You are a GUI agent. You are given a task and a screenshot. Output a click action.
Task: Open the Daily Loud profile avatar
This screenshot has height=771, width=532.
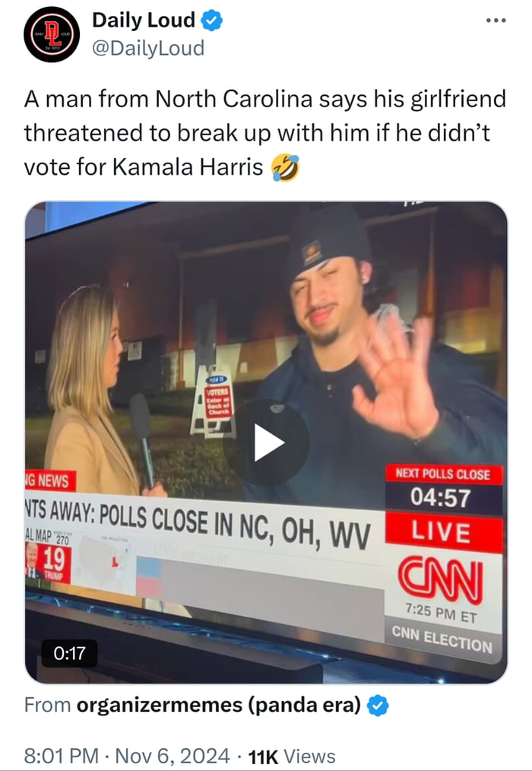click(52, 34)
